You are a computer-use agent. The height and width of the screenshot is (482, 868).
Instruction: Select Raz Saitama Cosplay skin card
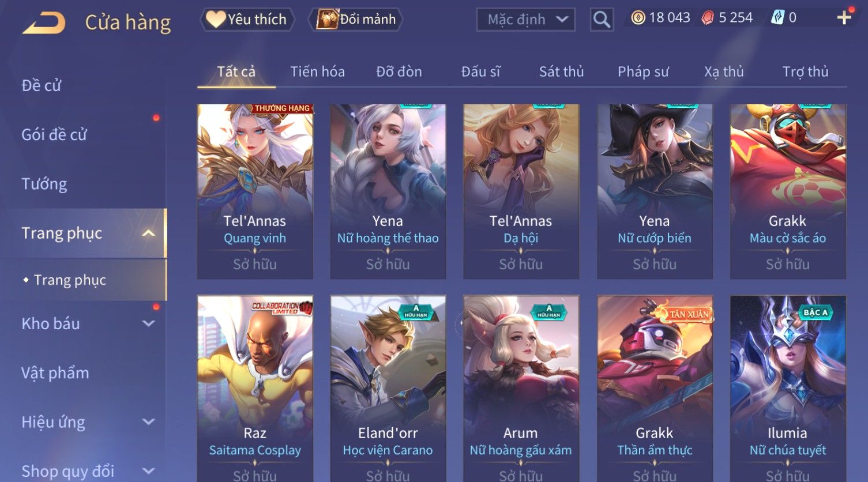tap(255, 389)
